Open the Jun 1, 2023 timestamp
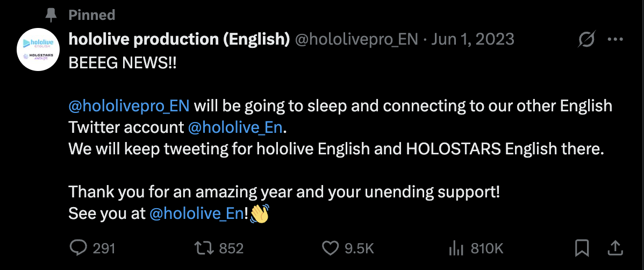This screenshot has height=270, width=644. 474,39
